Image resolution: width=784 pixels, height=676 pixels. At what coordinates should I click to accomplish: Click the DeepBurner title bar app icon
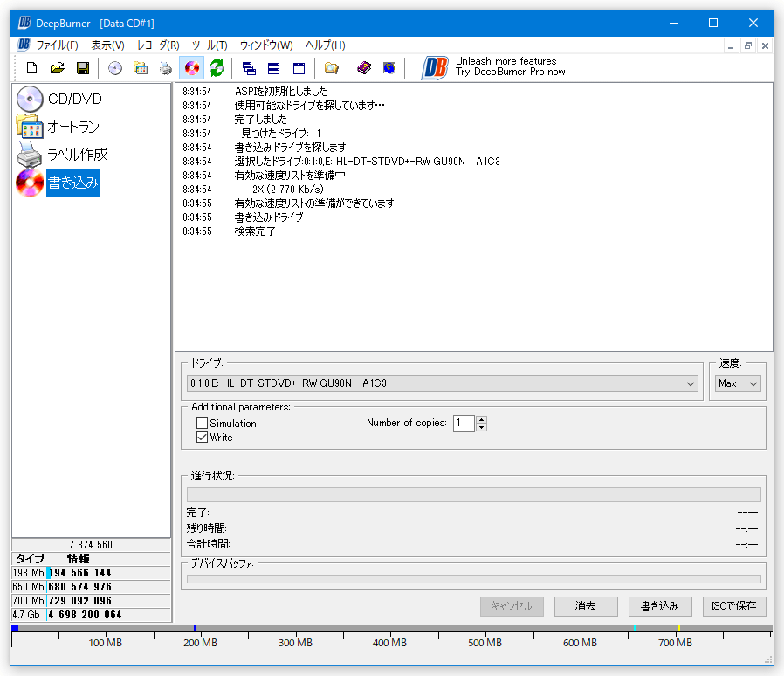click(x=24, y=23)
